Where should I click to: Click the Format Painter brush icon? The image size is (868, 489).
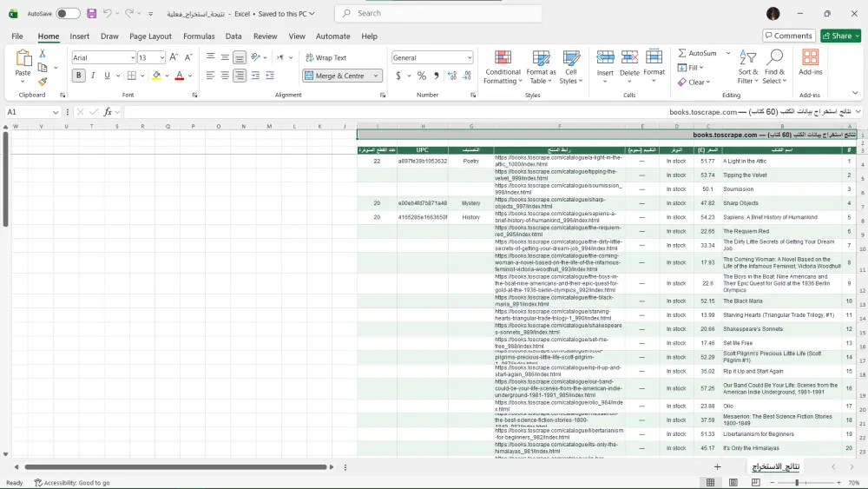click(43, 82)
